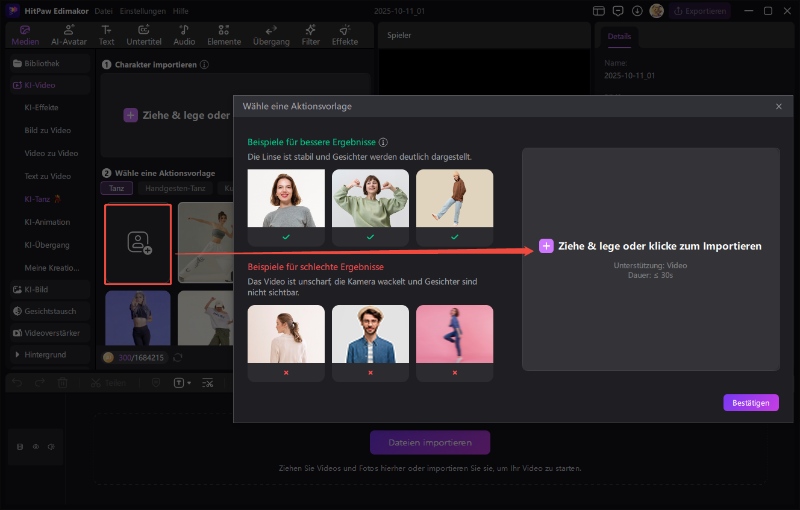The image size is (800, 510).
Task: Toggle track visibility eye icon in timeline
Action: [x=36, y=446]
